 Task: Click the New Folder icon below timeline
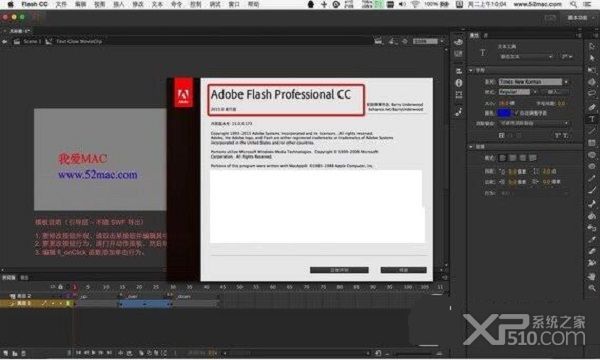[x=15, y=353]
